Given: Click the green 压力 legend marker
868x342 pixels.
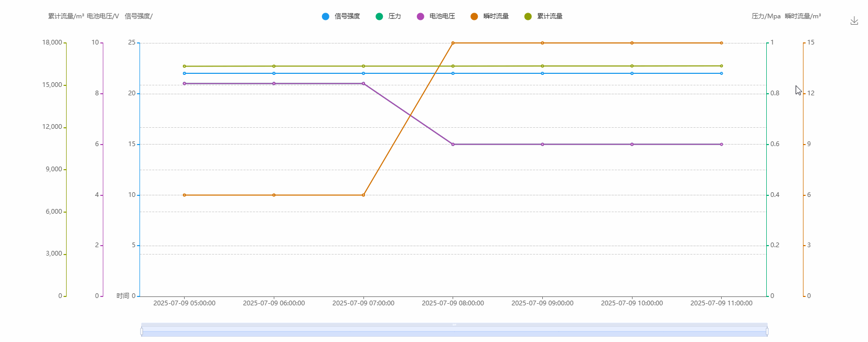Looking at the screenshot, I should tap(378, 16).
